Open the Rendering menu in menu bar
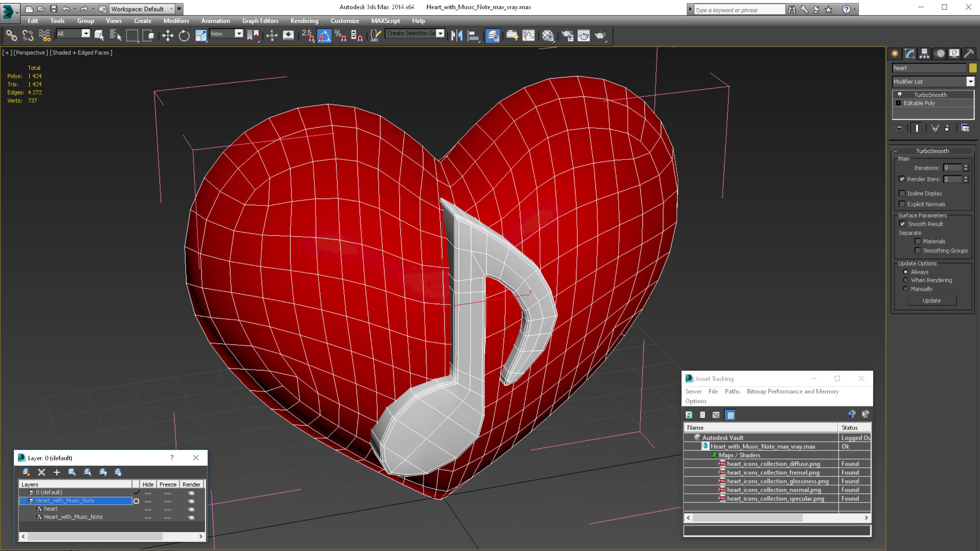 click(304, 20)
